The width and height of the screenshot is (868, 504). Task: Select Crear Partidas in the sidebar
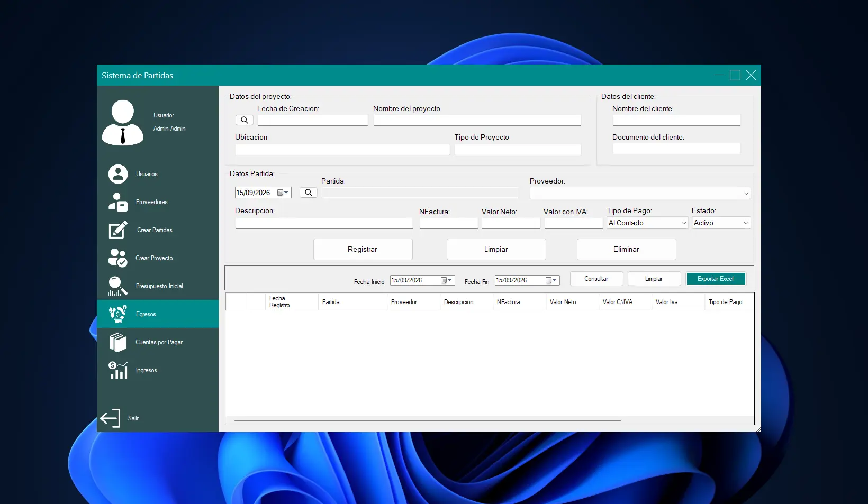tap(155, 230)
